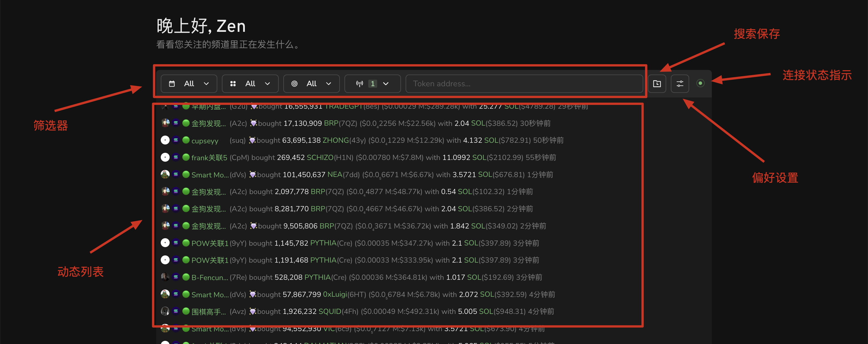This screenshot has height=344, width=868.
Task: Click the SCHIZO token name
Action: [320, 157]
